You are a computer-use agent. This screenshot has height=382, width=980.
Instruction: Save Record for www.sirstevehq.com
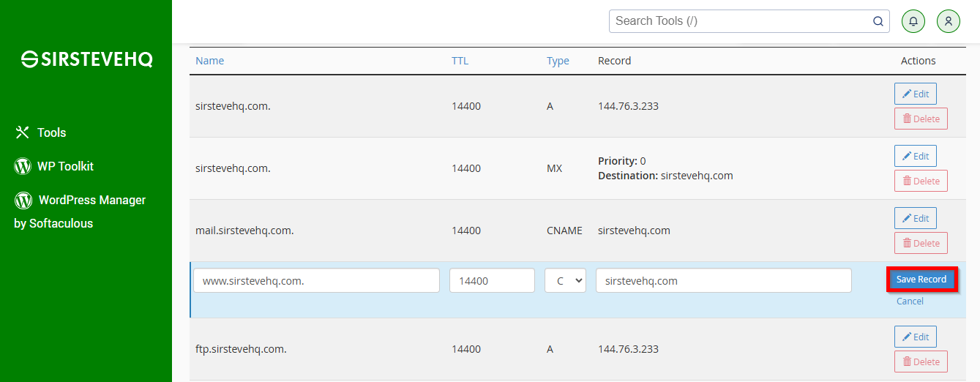tap(921, 280)
